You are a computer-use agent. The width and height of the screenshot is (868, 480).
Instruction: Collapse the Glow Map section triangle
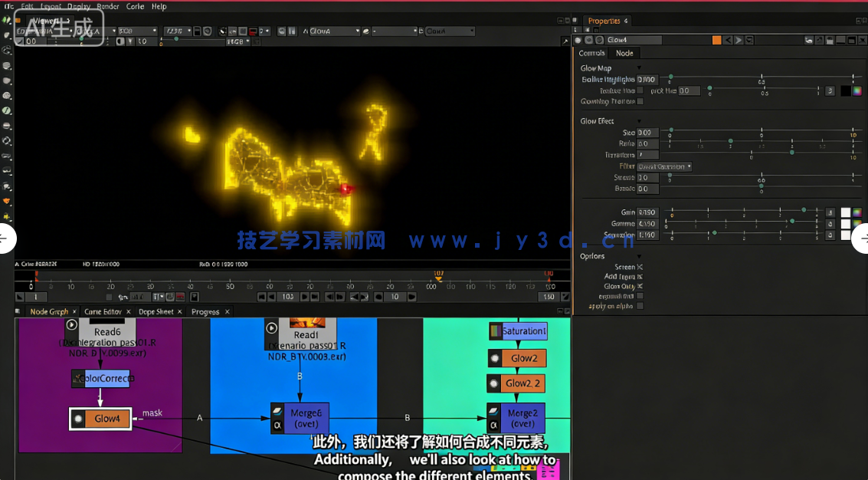click(640, 67)
